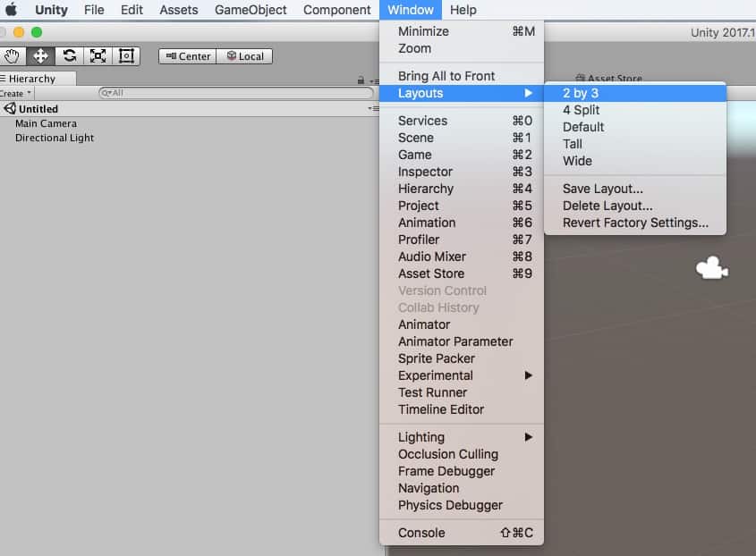This screenshot has height=556, width=756.
Task: Expand the Lighting submenu
Action: [x=462, y=437]
